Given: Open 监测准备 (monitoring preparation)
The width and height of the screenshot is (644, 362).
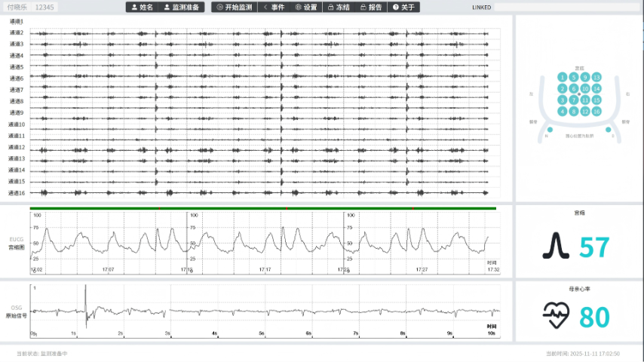Looking at the screenshot, I should tap(181, 7).
